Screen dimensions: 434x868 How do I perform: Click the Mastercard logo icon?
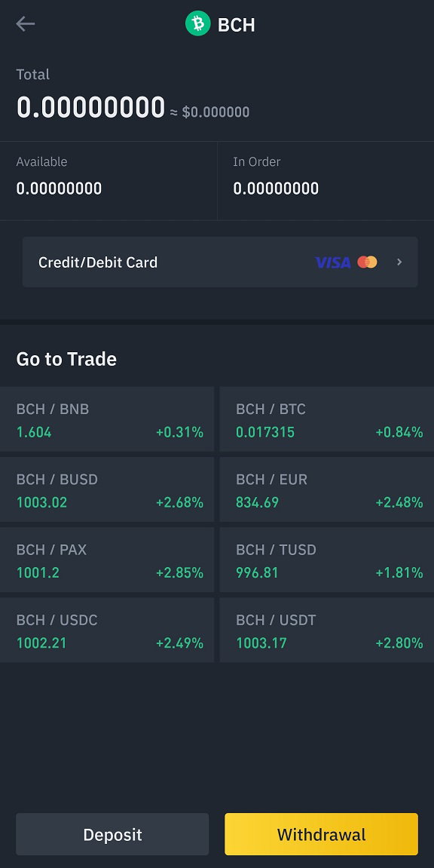pyautogui.click(x=367, y=262)
